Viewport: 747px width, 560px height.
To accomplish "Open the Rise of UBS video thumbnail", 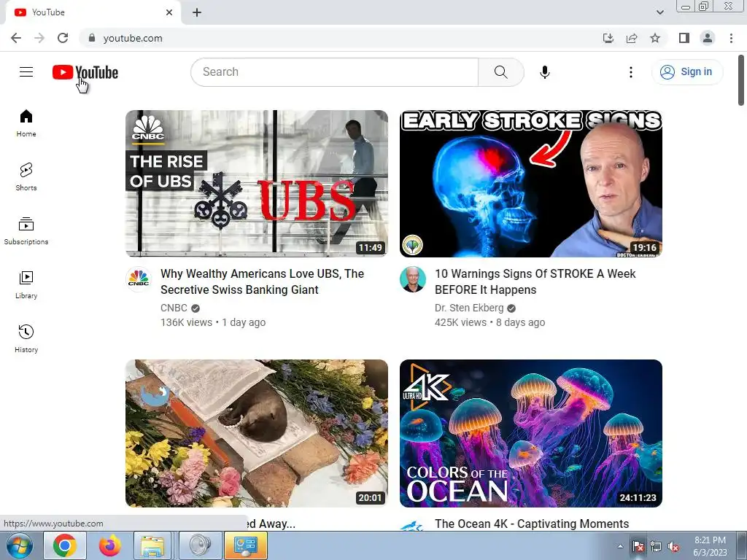I will (257, 184).
